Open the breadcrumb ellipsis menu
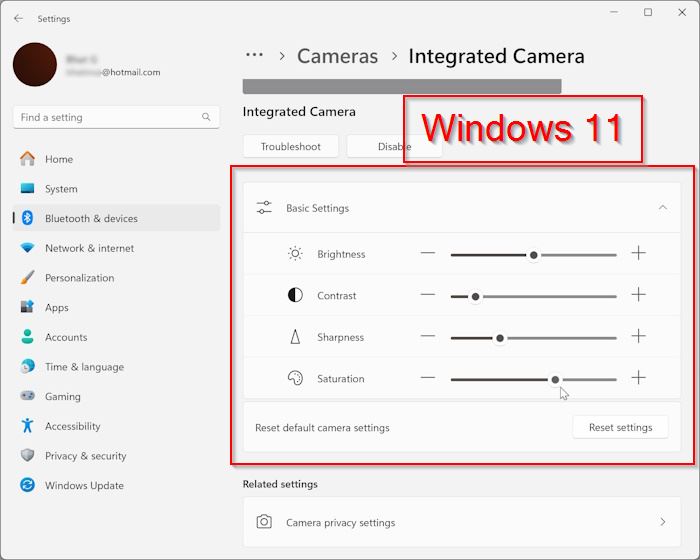 point(254,55)
